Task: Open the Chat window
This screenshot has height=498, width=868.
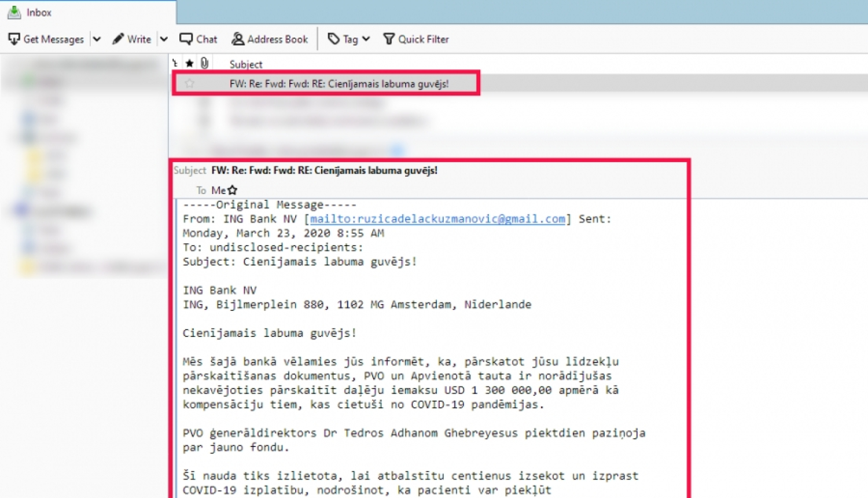Action: [198, 39]
